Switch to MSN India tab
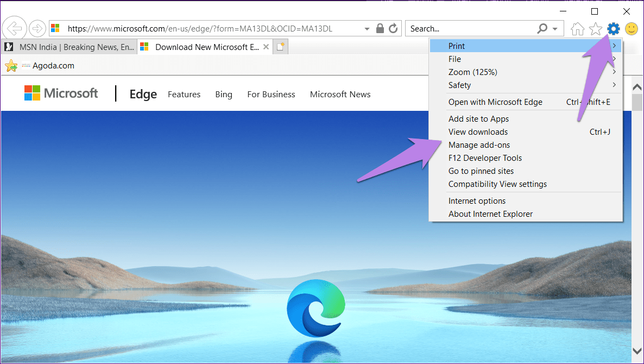Screen dimensions: 644x364 click(70, 47)
